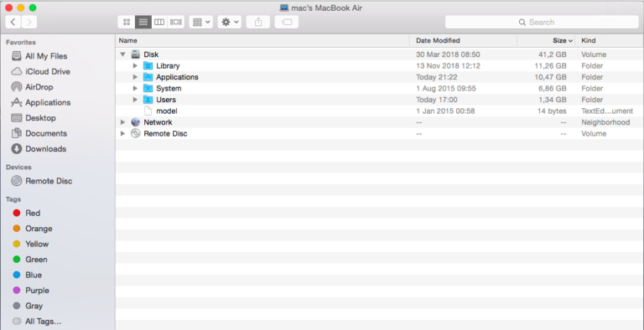The width and height of the screenshot is (644, 330).
Task: Click the '13 Nov 2018 12:12' date
Action: point(448,65)
